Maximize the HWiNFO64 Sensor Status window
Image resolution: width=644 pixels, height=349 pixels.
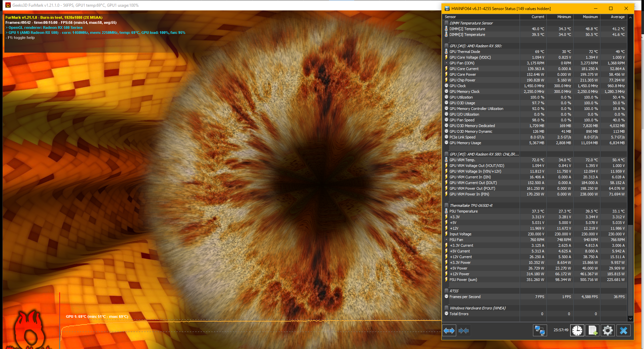[610, 8]
